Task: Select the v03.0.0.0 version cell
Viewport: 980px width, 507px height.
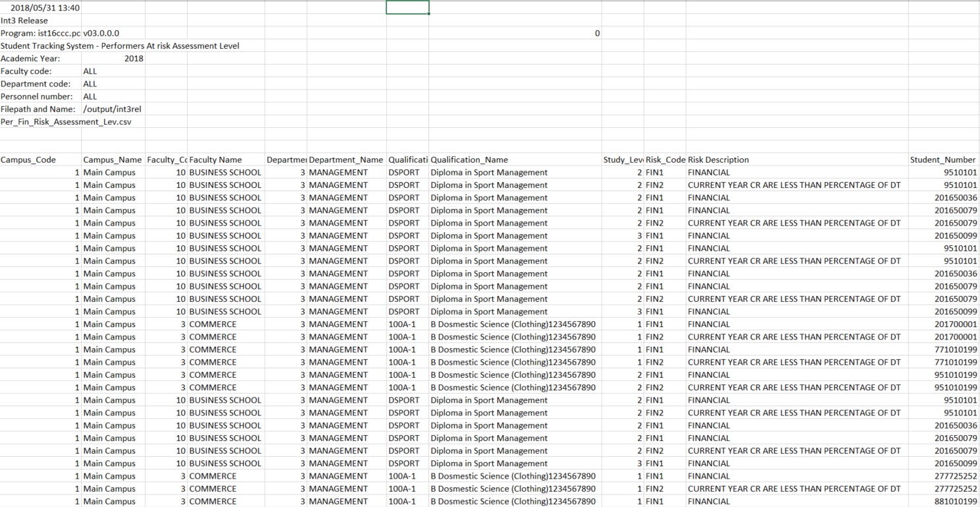Action: (101, 33)
